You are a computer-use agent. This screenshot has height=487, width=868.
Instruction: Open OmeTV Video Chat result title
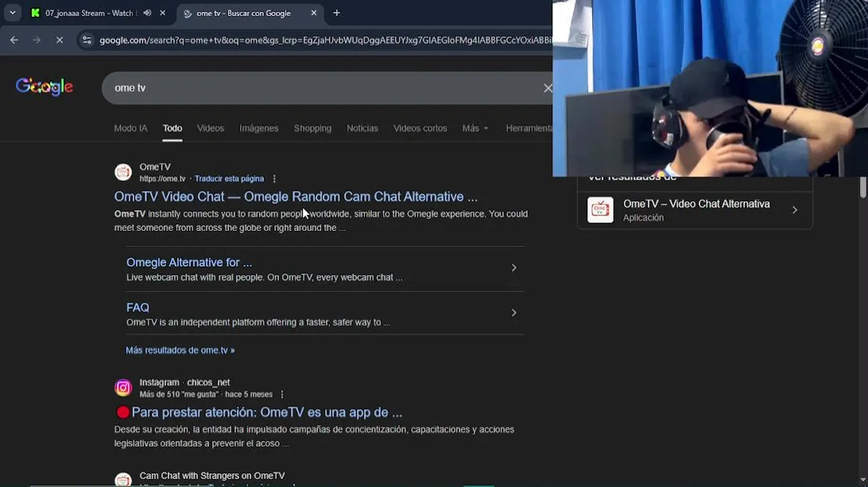[x=295, y=196]
